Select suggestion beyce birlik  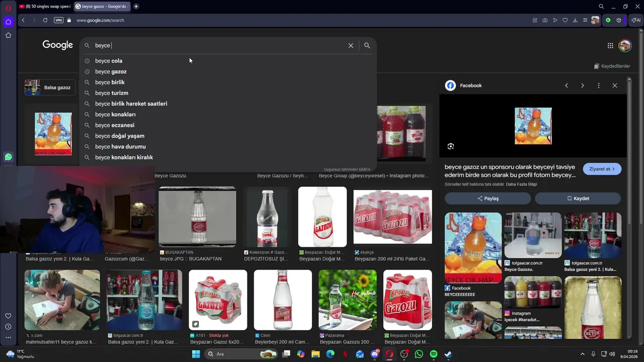(228, 82)
